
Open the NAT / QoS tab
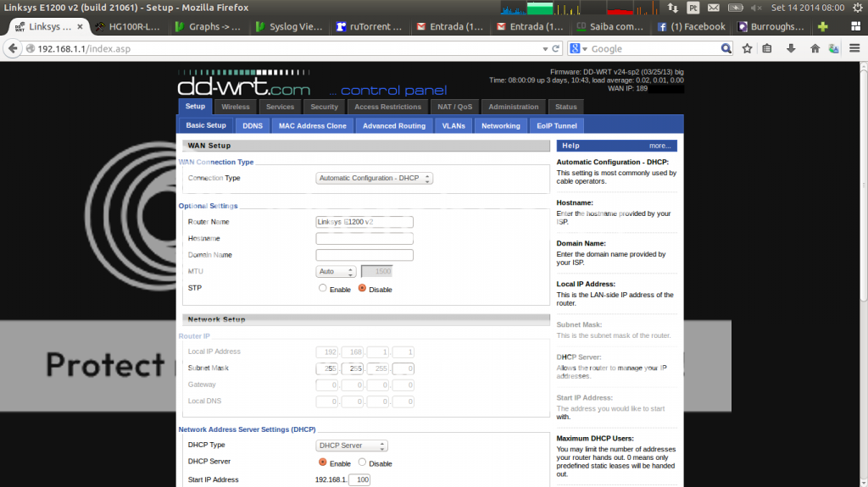[454, 107]
